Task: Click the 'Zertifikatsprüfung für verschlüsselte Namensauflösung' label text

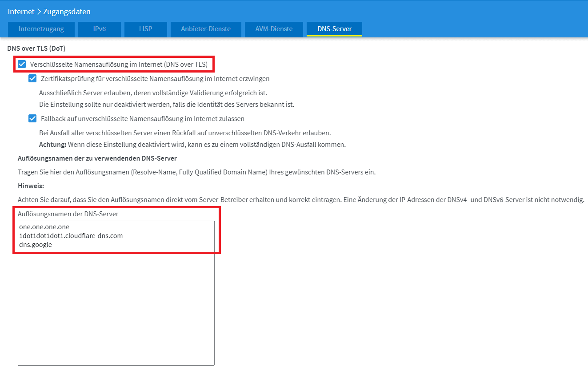Action: (155, 79)
